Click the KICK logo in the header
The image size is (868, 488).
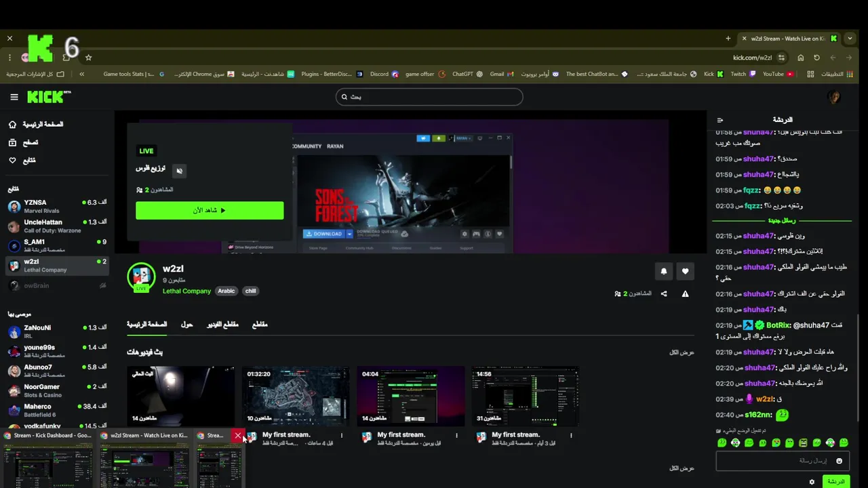coord(49,97)
